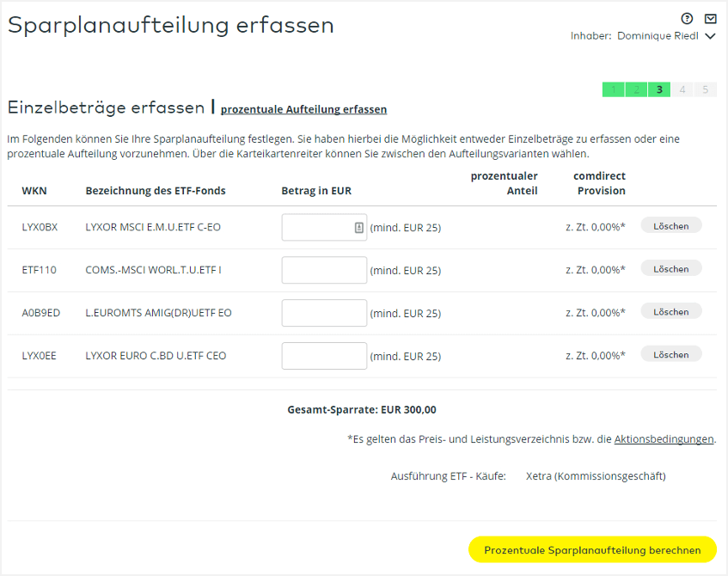Click step 4 in the progress indicator
The image size is (728, 576).
(682, 89)
